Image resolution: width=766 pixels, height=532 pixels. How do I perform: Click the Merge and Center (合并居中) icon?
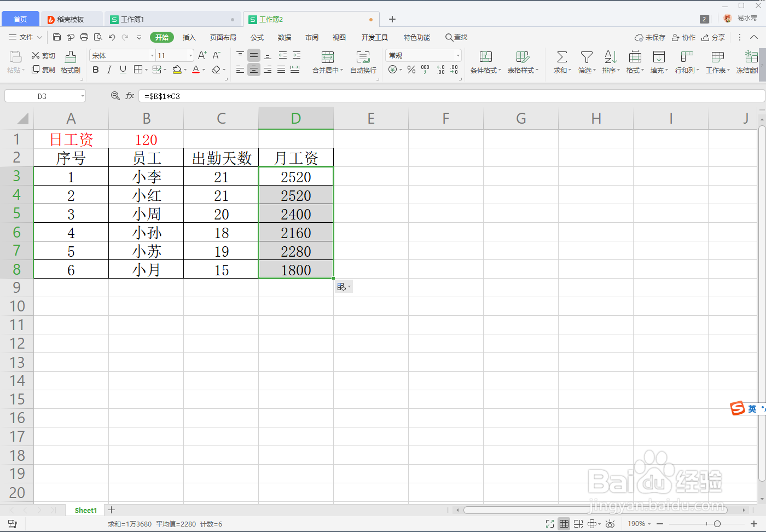coord(327,57)
